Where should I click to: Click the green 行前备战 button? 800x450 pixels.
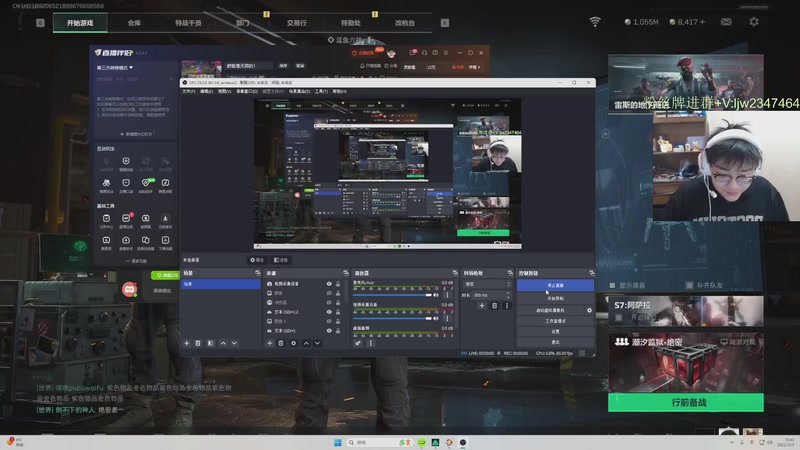tap(686, 403)
